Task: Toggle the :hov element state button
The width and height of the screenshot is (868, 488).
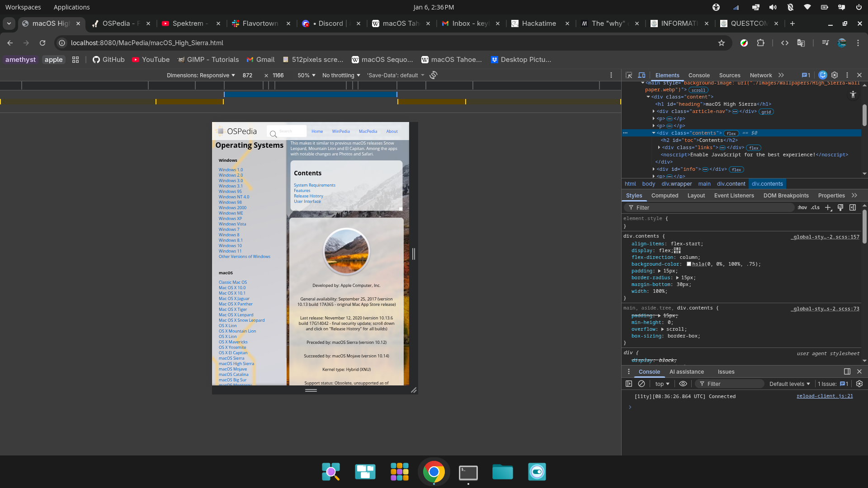Action: coord(802,207)
